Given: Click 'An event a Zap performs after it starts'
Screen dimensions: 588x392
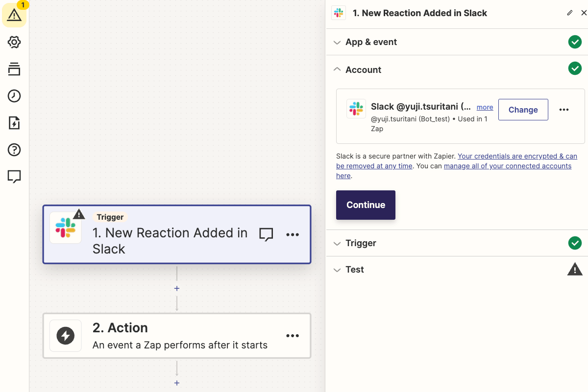Looking at the screenshot, I should point(180,345).
